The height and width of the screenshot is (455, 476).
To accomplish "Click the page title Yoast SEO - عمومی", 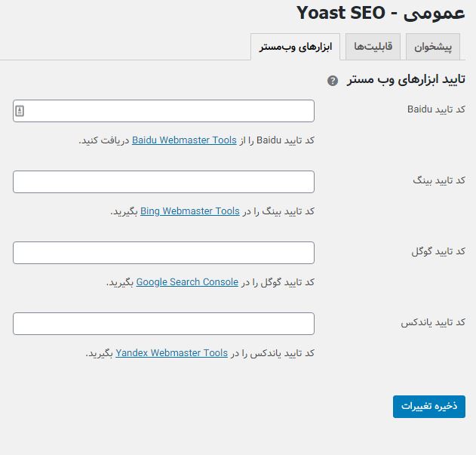I will pyautogui.click(x=381, y=14).
